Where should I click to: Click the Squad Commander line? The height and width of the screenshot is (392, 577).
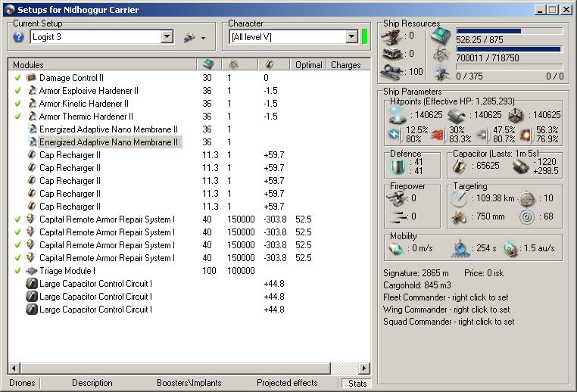(x=448, y=322)
